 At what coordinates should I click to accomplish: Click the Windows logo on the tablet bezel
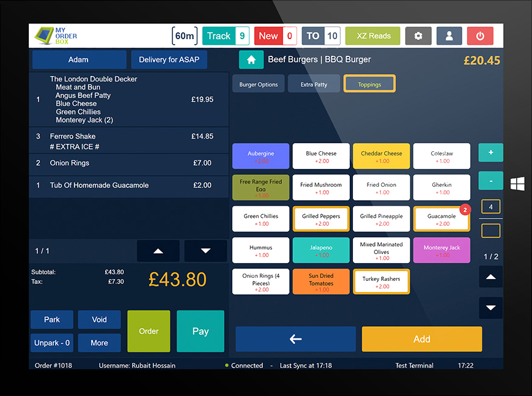point(517,184)
